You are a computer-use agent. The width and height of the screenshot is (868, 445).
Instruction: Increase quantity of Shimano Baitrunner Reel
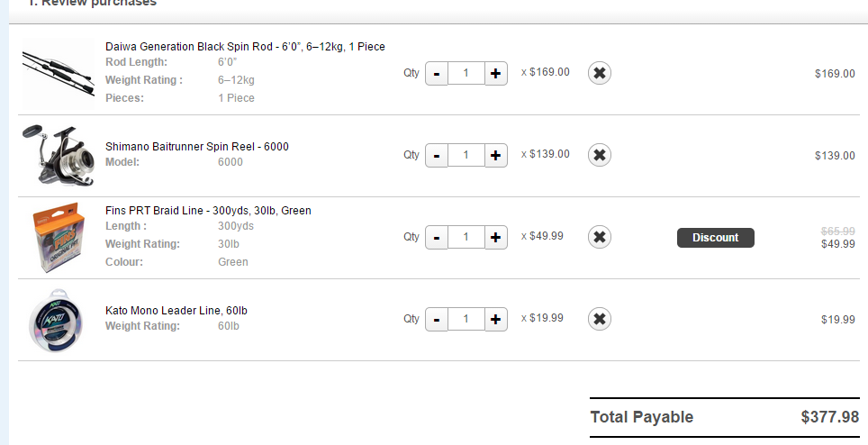tap(495, 155)
